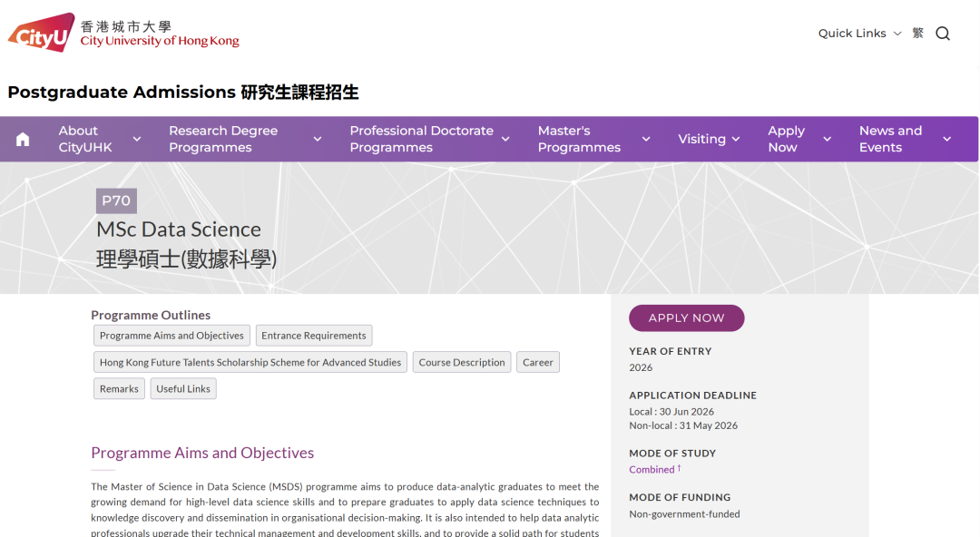Click Non-local : 31 May 2026 deadline

tap(683, 425)
